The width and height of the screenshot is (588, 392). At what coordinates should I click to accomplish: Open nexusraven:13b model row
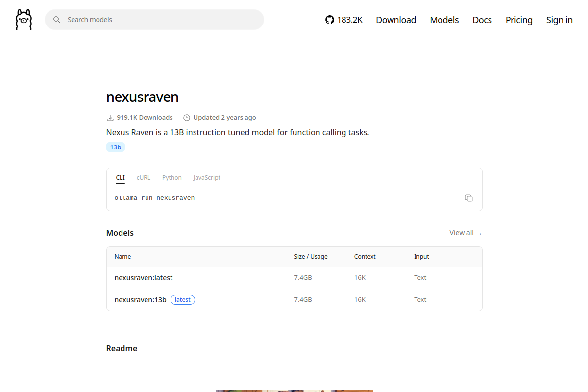[x=294, y=300]
